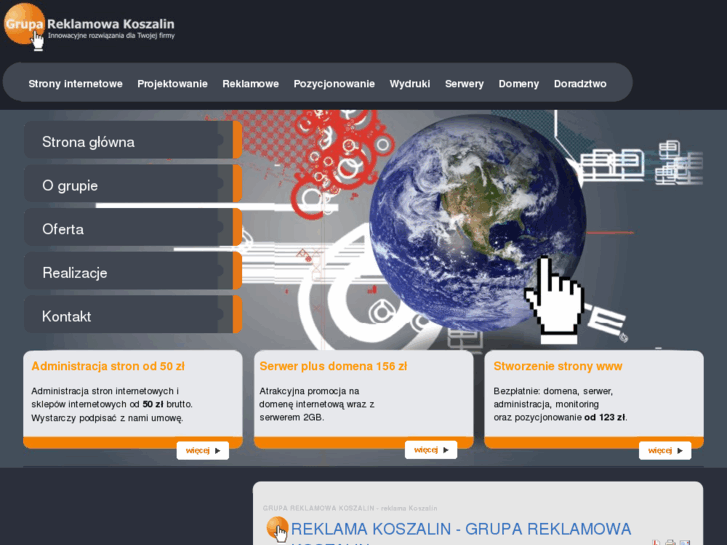Click więcej under Administracja stron
Viewport: 727px width, 545px height.
(203, 450)
